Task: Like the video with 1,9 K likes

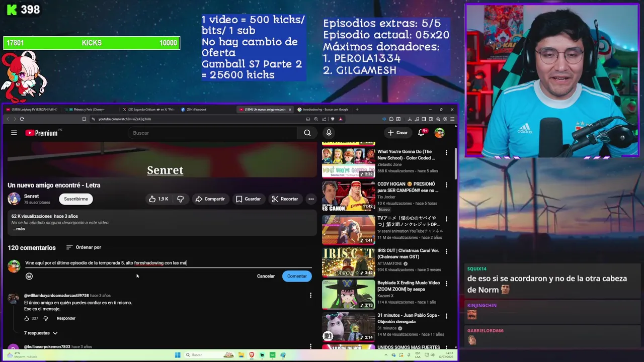Action: 158,199
